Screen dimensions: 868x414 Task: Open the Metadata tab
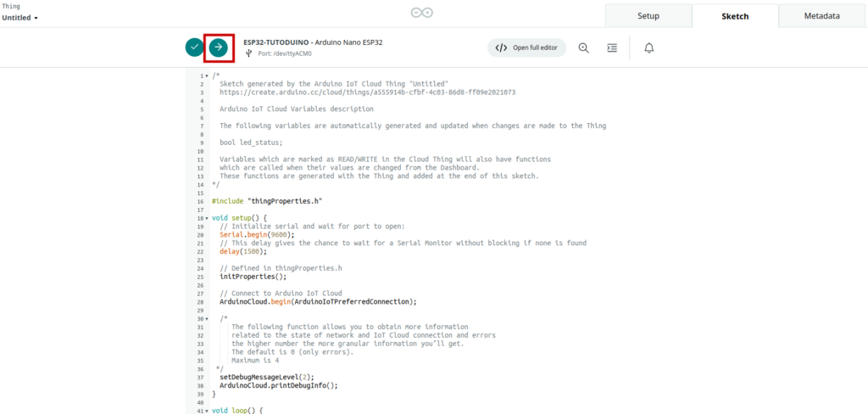[x=822, y=16]
